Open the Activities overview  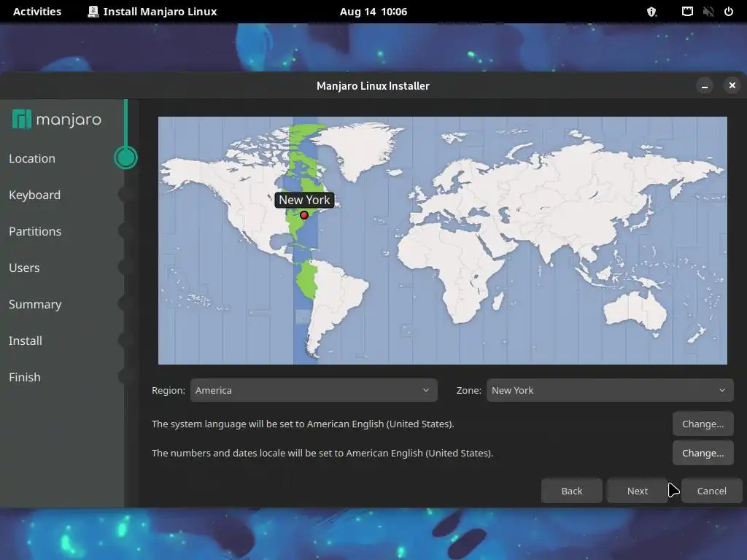(x=37, y=12)
